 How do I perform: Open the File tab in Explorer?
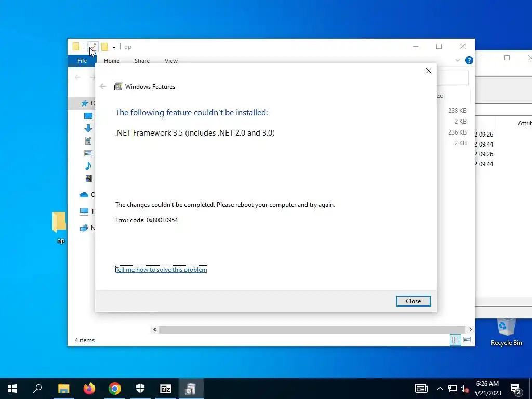pos(82,61)
